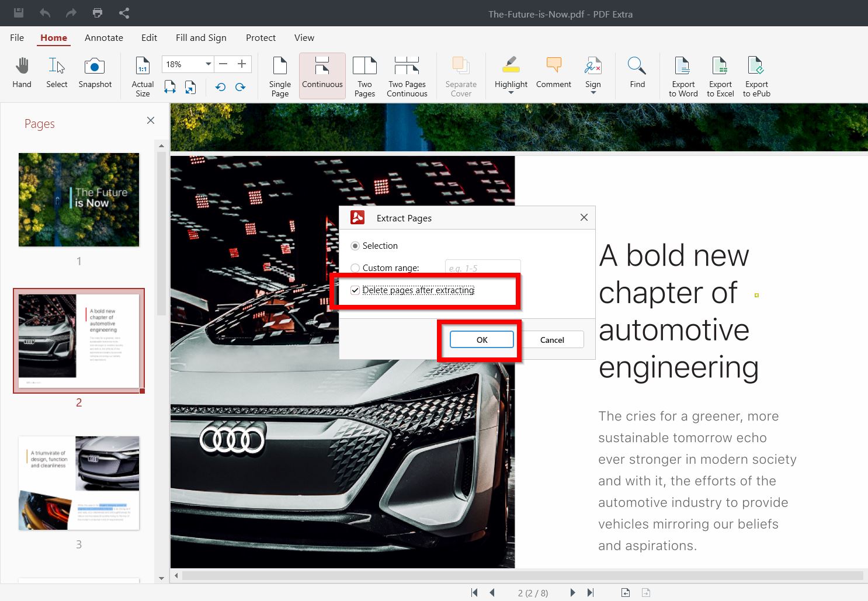Confirm extraction with OK button
Image resolution: width=868 pixels, height=601 pixels.
coord(482,340)
